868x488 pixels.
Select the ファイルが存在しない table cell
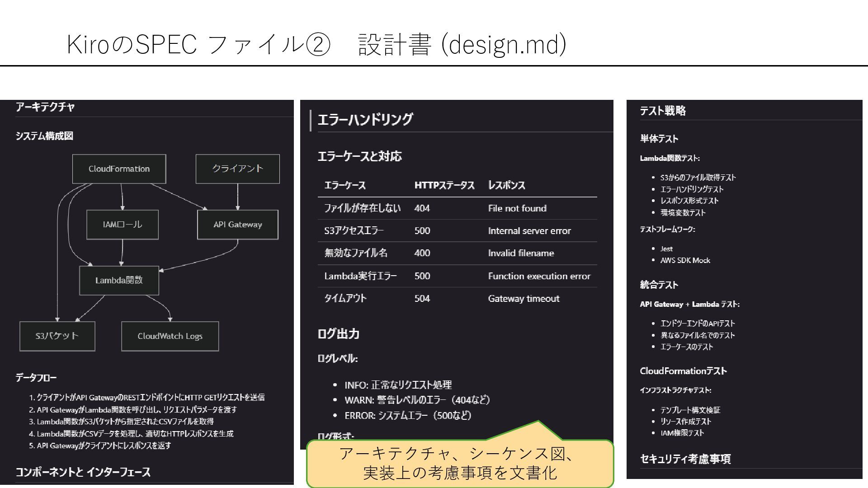[363, 208]
